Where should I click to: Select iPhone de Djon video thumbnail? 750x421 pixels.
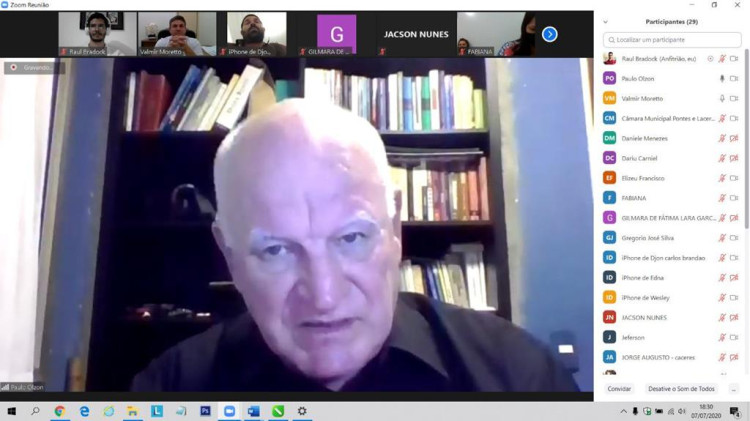pos(257,34)
